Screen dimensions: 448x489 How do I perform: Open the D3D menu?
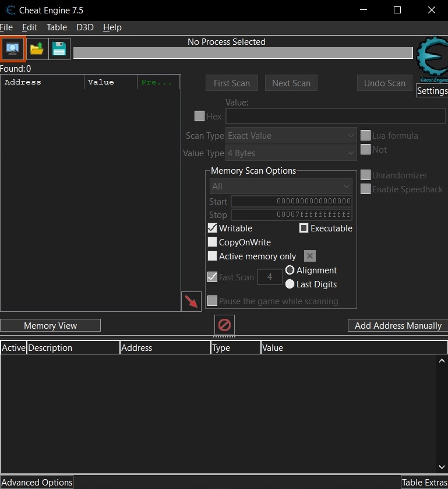coord(85,27)
